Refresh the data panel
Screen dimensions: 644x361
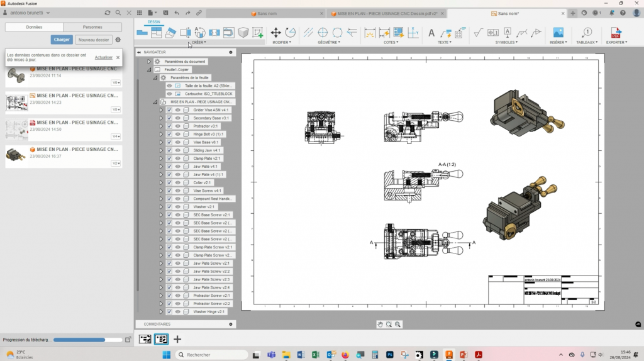click(x=107, y=13)
